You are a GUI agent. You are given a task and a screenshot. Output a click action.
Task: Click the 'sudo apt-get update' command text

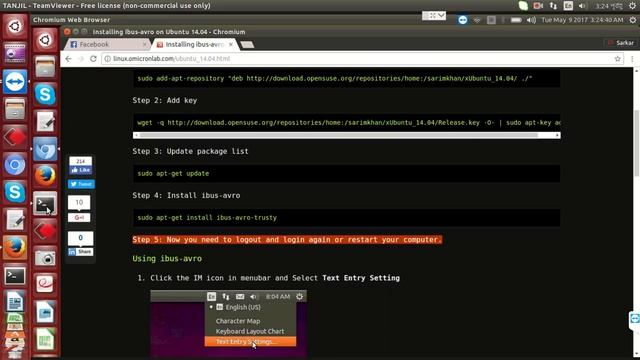pyautogui.click(x=173, y=173)
